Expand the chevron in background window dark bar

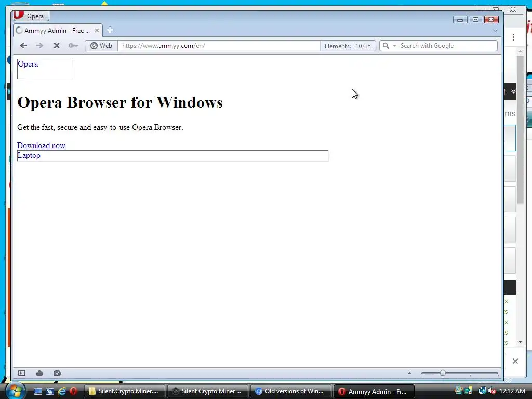513,91
